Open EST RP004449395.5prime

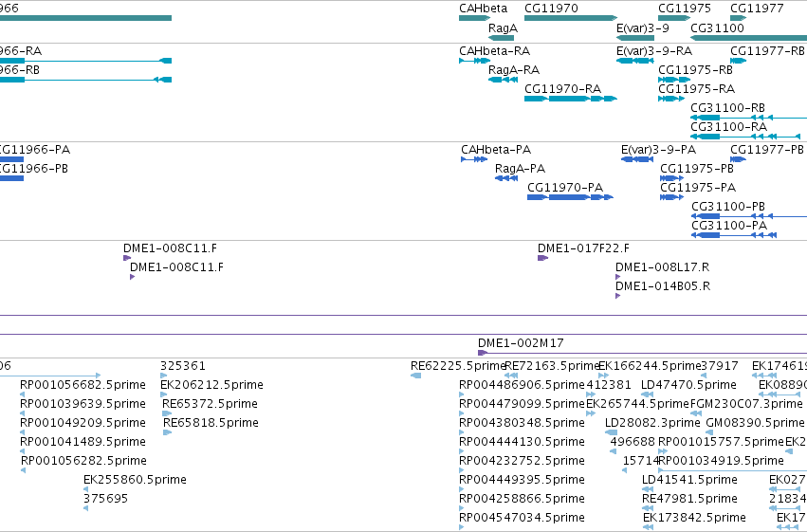(x=462, y=489)
